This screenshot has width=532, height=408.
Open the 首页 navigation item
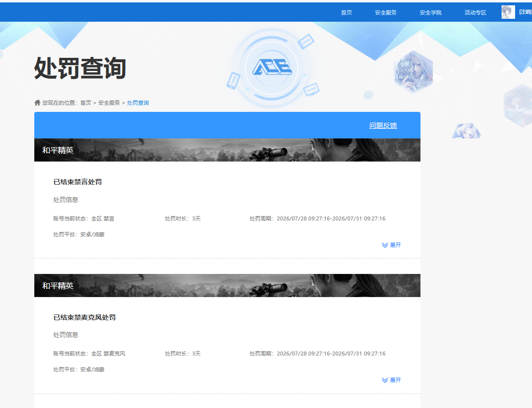coord(346,13)
